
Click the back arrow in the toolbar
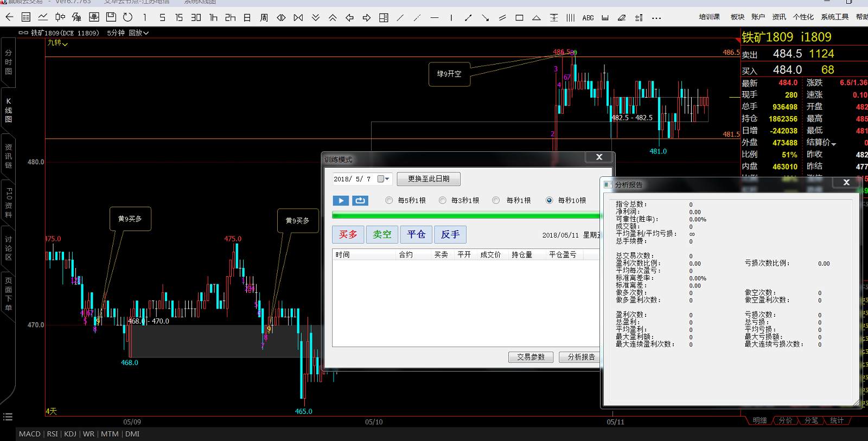(9, 17)
